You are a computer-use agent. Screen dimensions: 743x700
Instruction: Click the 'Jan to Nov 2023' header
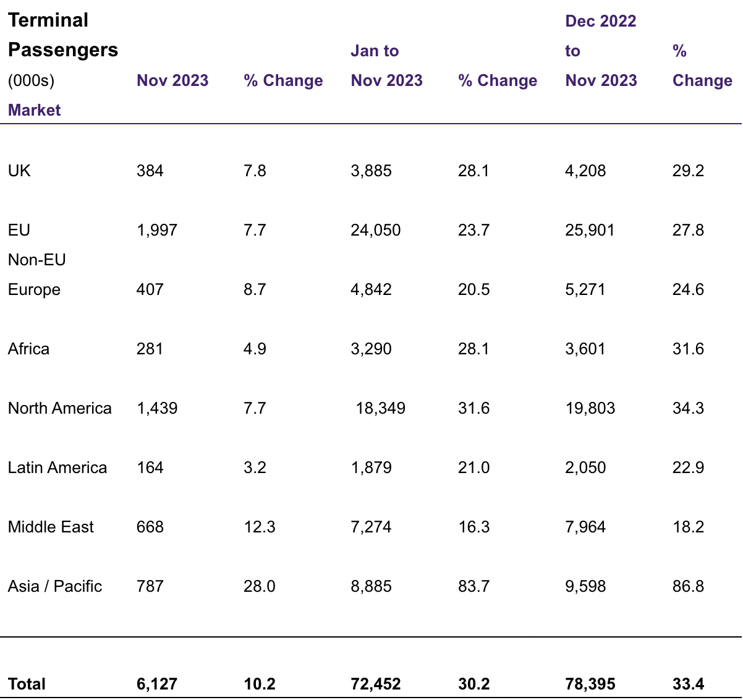click(386, 66)
